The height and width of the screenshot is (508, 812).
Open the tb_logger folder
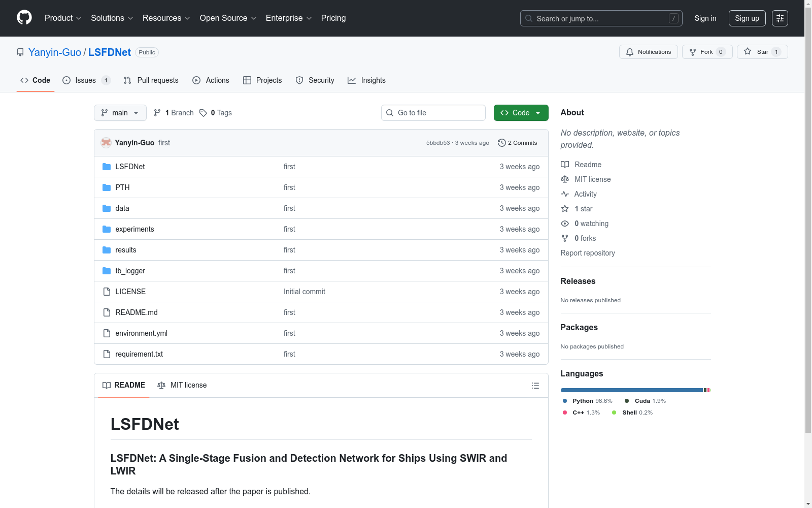click(x=130, y=271)
